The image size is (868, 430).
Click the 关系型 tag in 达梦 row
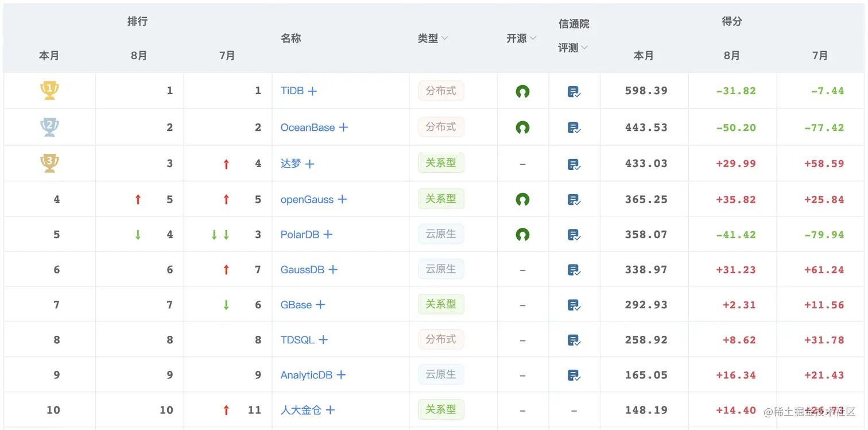click(441, 163)
